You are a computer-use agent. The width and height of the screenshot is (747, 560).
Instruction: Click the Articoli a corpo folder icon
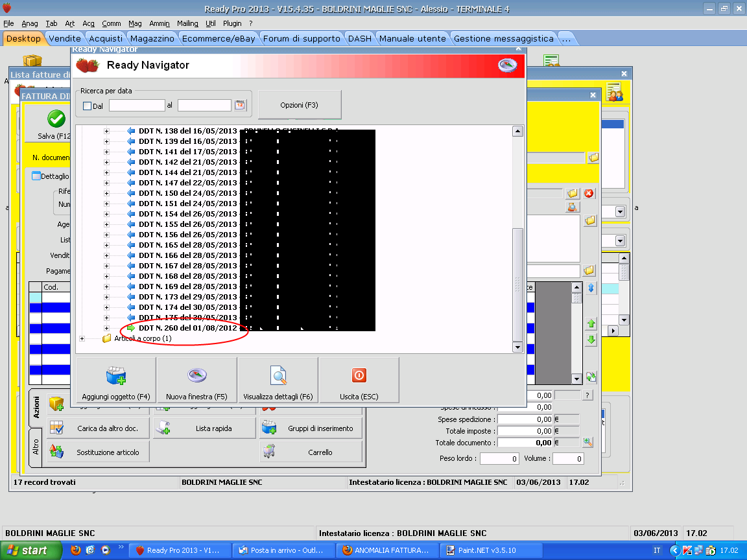coord(107,338)
